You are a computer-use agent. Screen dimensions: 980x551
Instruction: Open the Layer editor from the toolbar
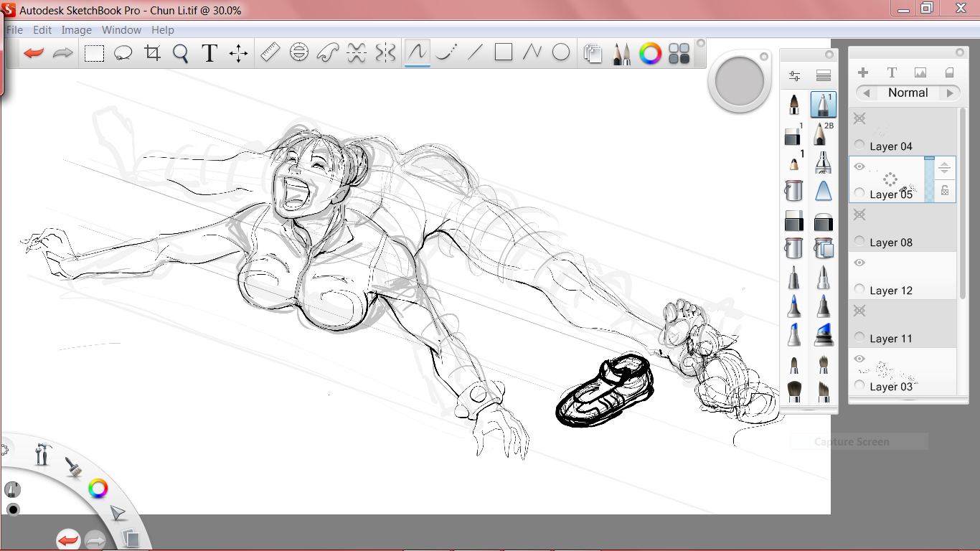(x=593, y=54)
